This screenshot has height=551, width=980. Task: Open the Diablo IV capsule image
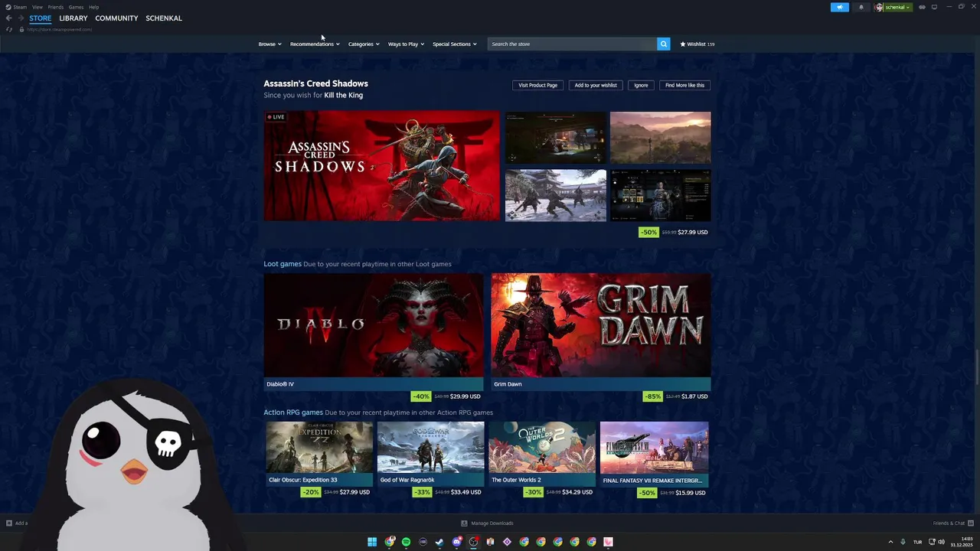(374, 325)
